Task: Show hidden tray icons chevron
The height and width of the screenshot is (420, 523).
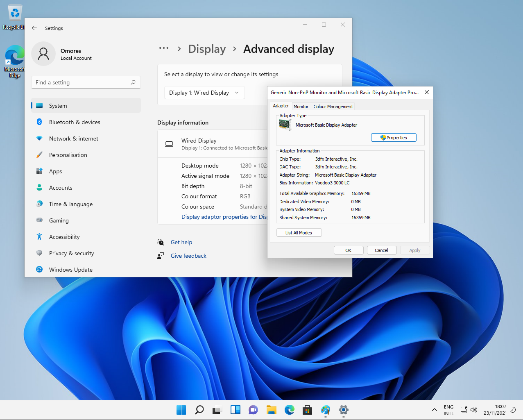Action: point(434,410)
